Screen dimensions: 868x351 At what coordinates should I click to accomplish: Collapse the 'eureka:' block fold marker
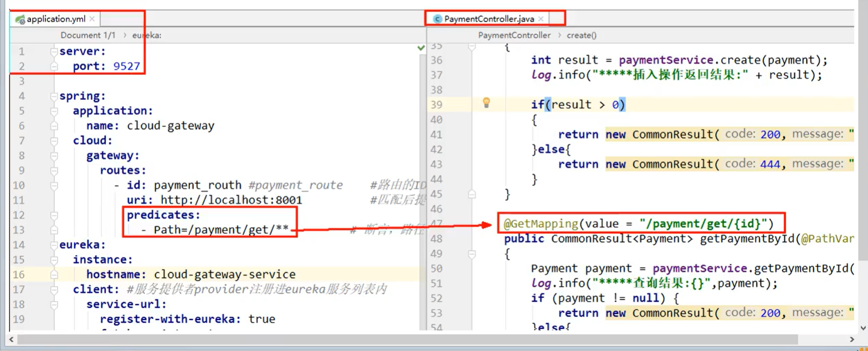[54, 245]
